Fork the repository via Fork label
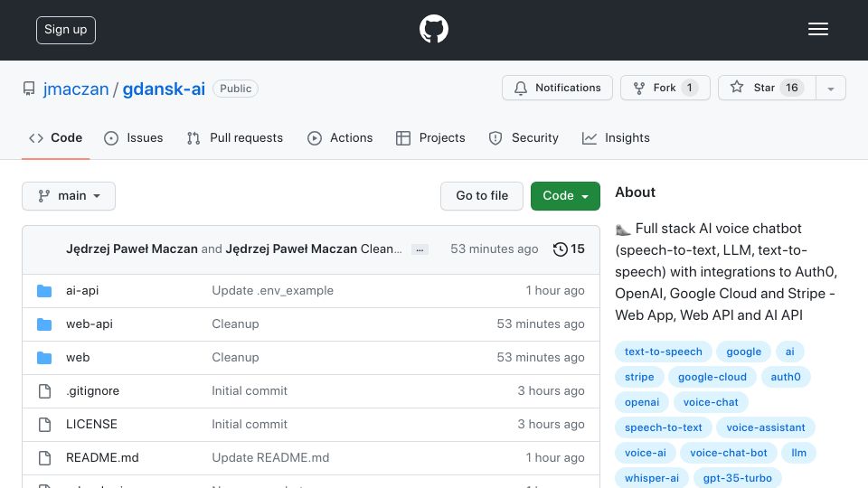 point(665,88)
